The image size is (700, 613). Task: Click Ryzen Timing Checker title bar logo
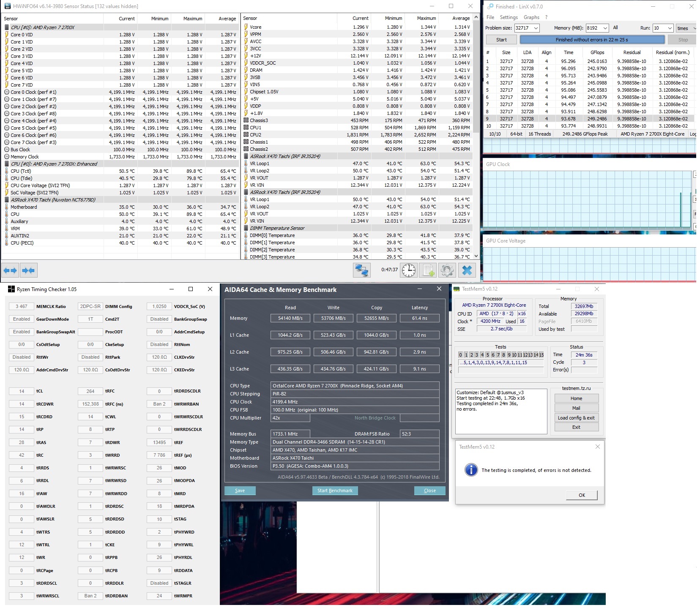11,289
